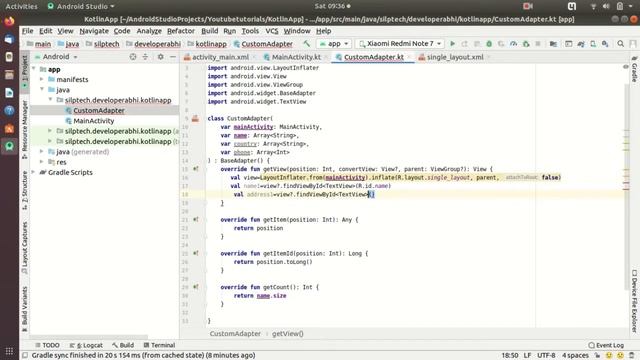Open the Terminal tool window button

tap(159, 345)
